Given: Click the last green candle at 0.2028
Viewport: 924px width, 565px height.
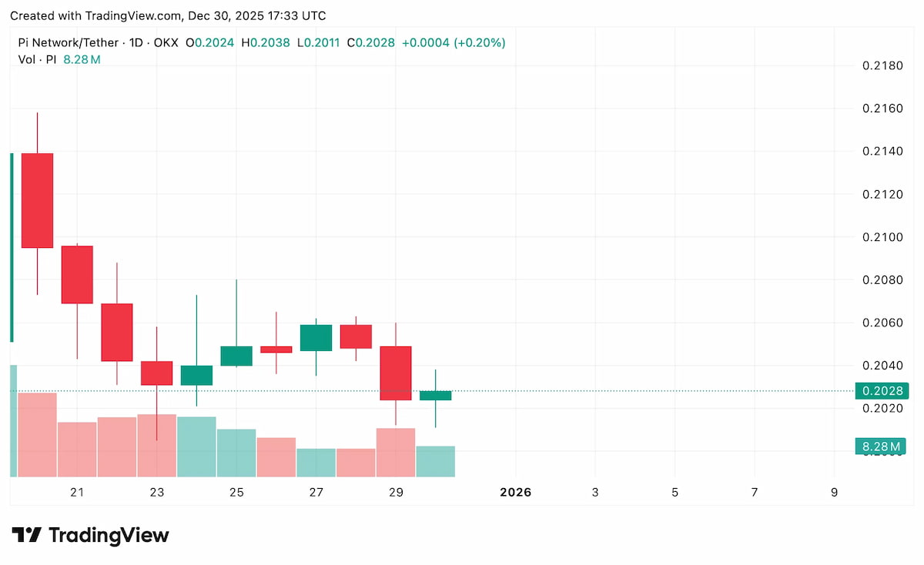Looking at the screenshot, I should click(435, 396).
